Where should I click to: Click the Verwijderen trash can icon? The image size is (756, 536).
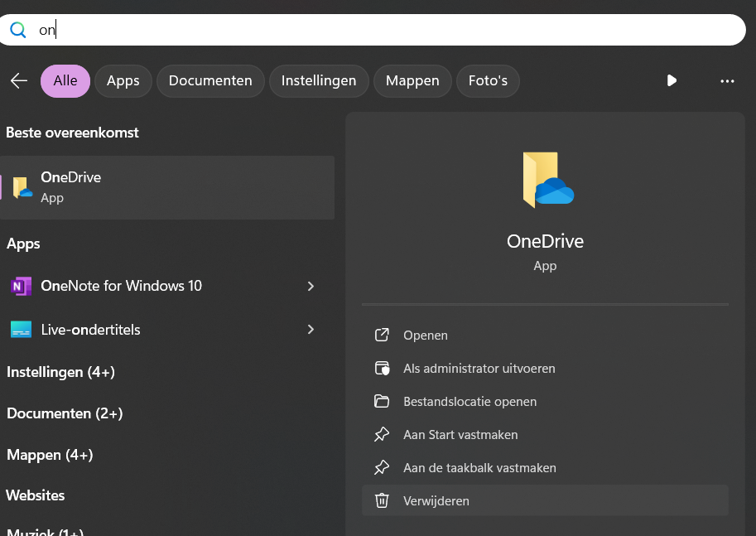click(382, 500)
